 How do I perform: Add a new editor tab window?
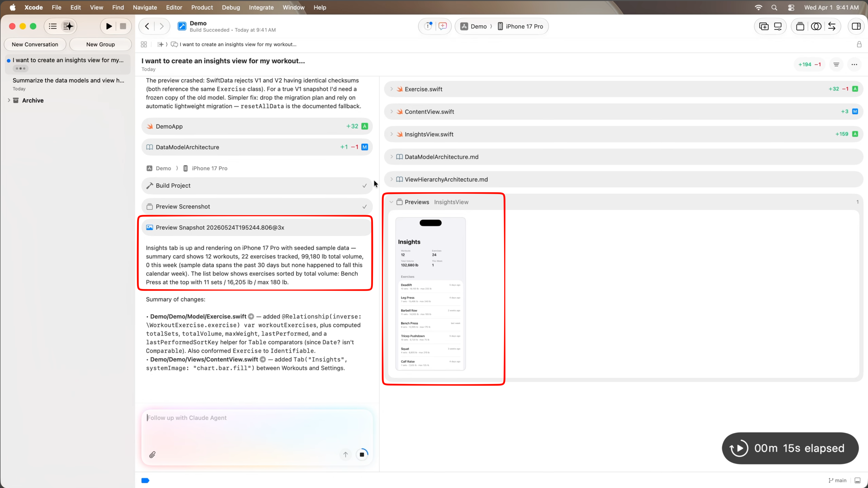click(x=764, y=26)
